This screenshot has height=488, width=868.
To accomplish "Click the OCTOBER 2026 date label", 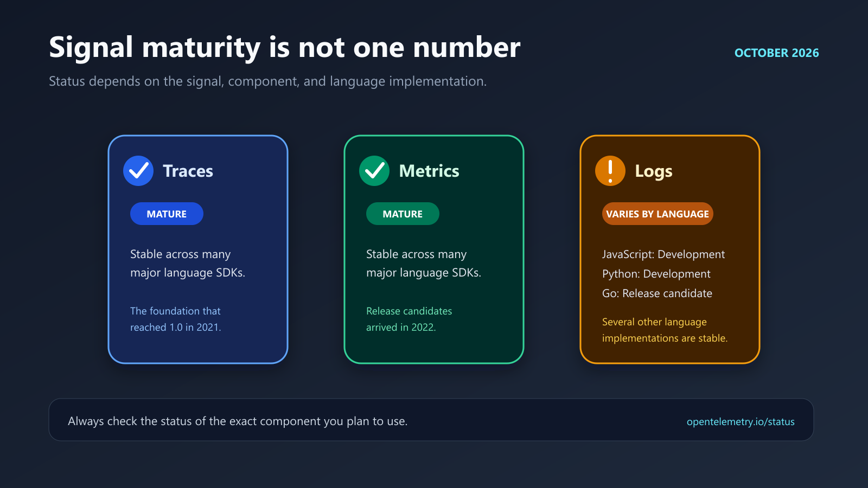I will pos(777,53).
